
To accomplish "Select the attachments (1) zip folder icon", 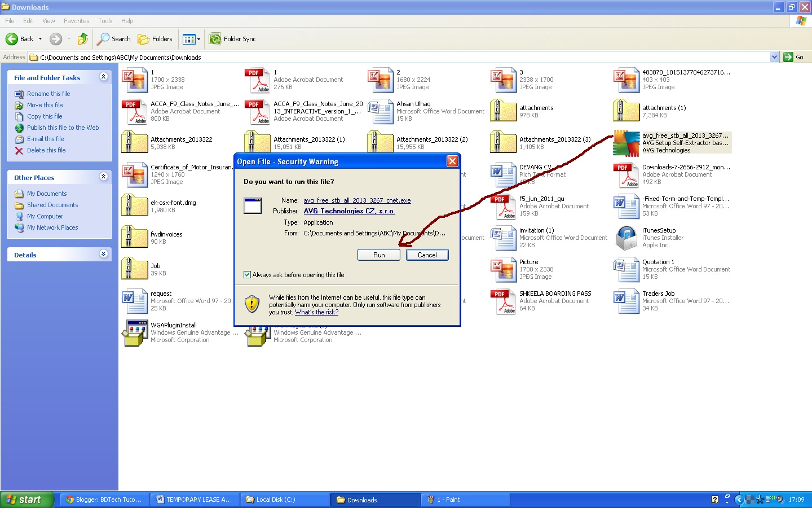I will (x=626, y=111).
